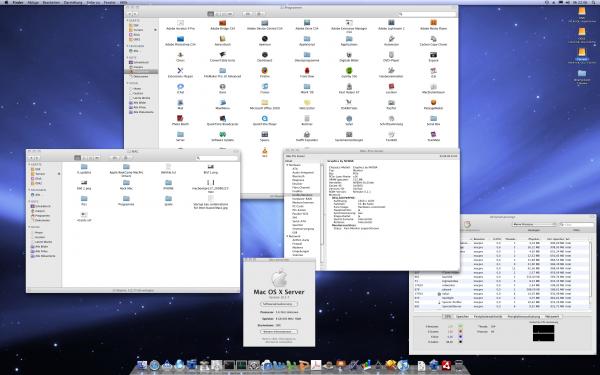Open the Trash in the Dock
The image size is (600, 375).
(458, 365)
